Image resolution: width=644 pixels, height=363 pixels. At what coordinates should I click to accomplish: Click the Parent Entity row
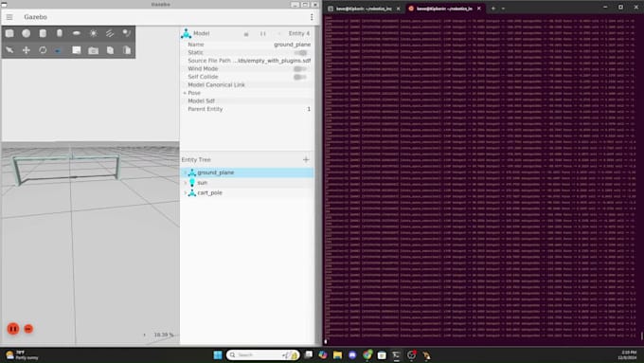pyautogui.click(x=247, y=109)
